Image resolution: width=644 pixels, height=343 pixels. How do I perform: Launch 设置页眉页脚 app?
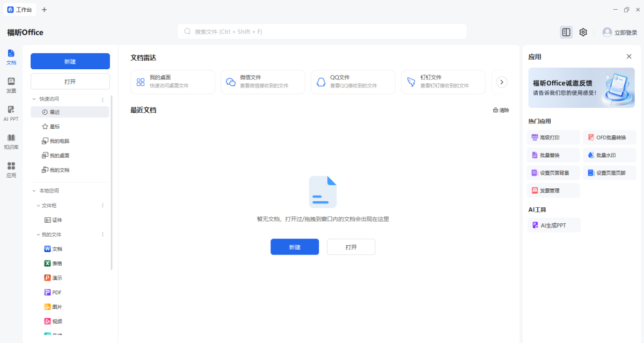(x=610, y=173)
